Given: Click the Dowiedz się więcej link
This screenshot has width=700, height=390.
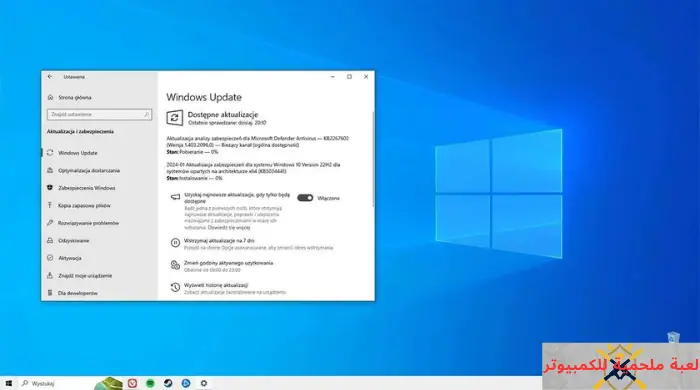Looking at the screenshot, I should 229,228.
